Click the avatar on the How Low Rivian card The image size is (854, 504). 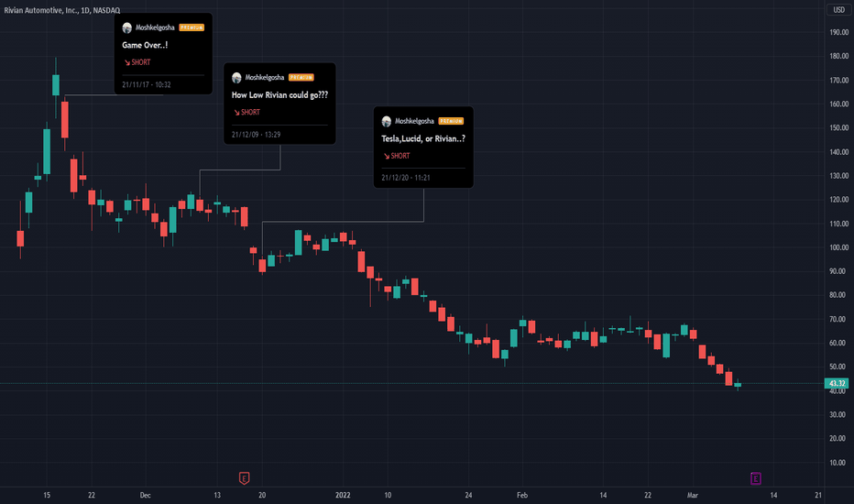236,78
